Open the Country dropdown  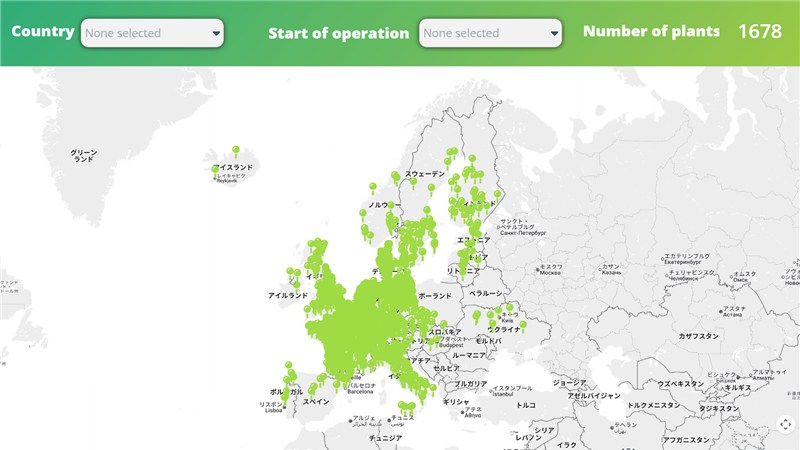pos(152,33)
